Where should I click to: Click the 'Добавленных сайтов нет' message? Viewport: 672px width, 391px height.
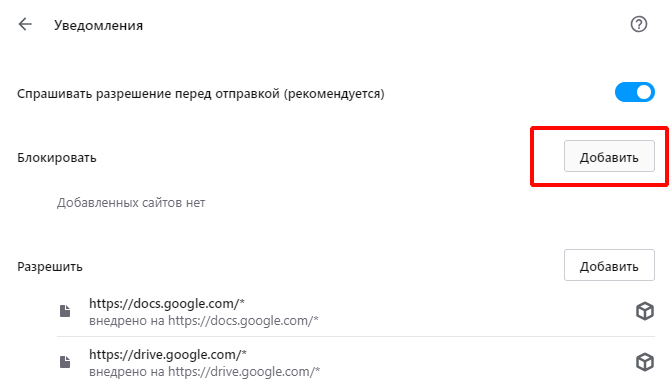pos(131,203)
